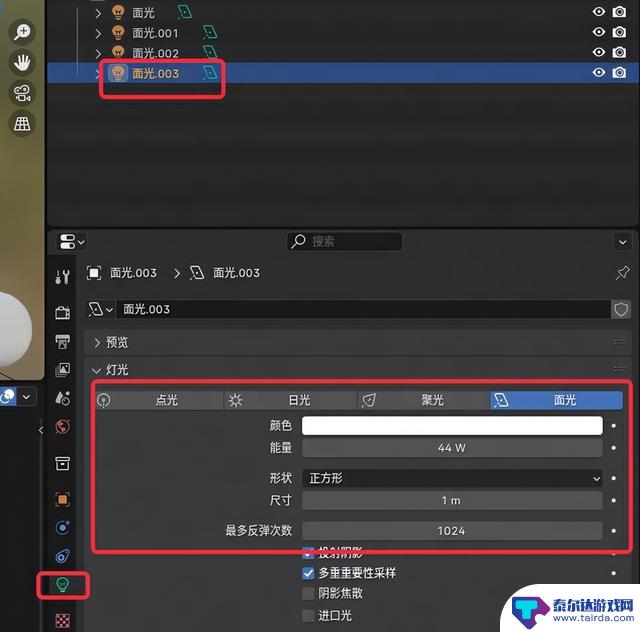This screenshot has height=632, width=640.
Task: Uncheck 多重重要性采样 checkbox
Action: pyautogui.click(x=308, y=573)
